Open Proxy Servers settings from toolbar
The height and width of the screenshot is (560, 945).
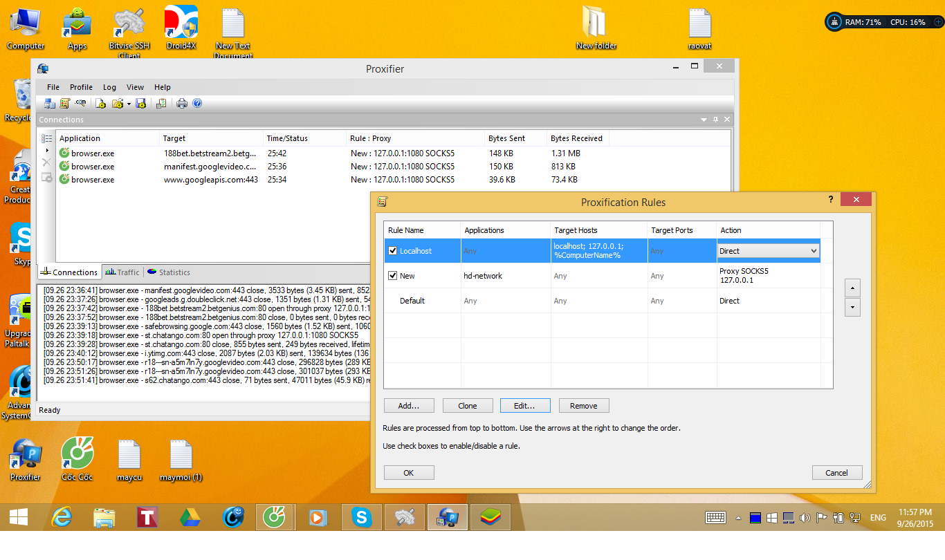pos(50,103)
